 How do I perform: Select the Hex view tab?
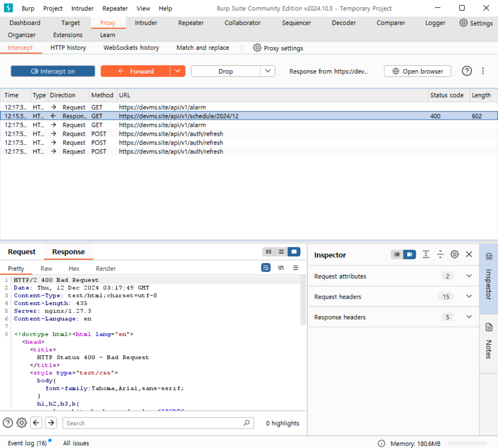click(x=74, y=269)
